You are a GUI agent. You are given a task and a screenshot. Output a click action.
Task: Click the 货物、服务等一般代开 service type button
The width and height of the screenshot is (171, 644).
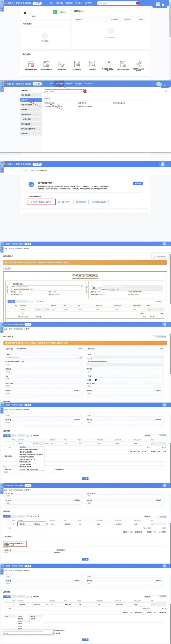click(41, 202)
